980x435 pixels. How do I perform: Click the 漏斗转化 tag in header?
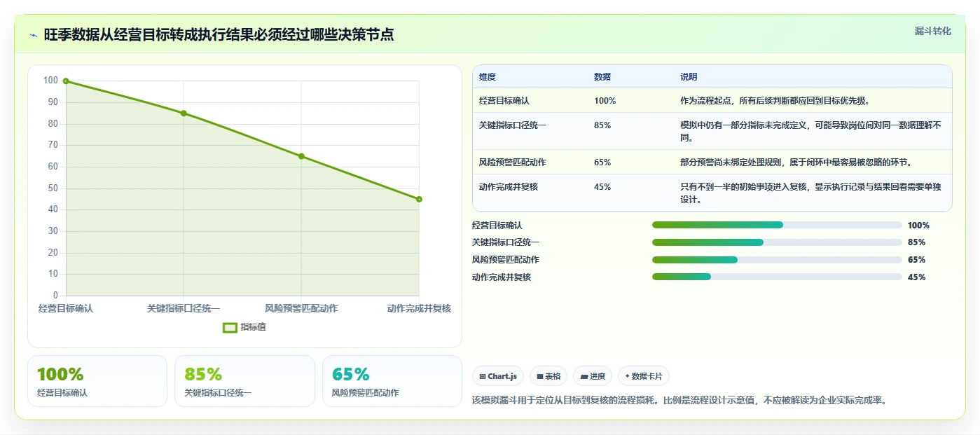click(933, 31)
